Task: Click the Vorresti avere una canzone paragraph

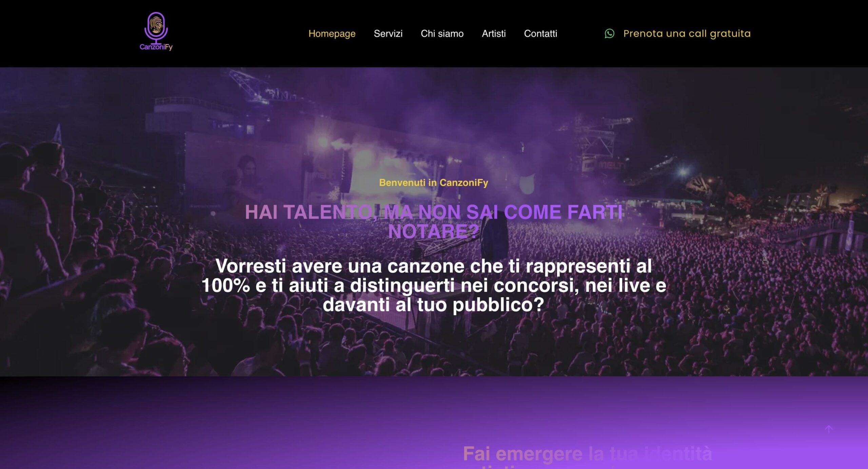Action: pyautogui.click(x=434, y=285)
